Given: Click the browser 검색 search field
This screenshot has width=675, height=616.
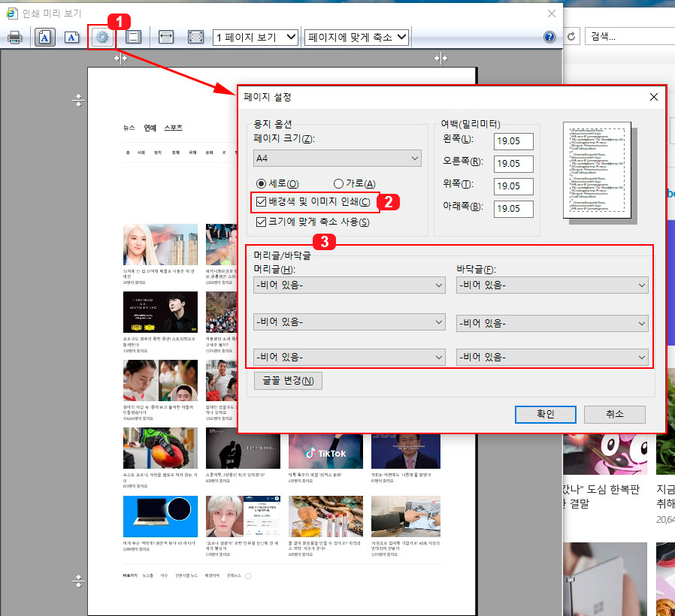Looking at the screenshot, I should [630, 37].
